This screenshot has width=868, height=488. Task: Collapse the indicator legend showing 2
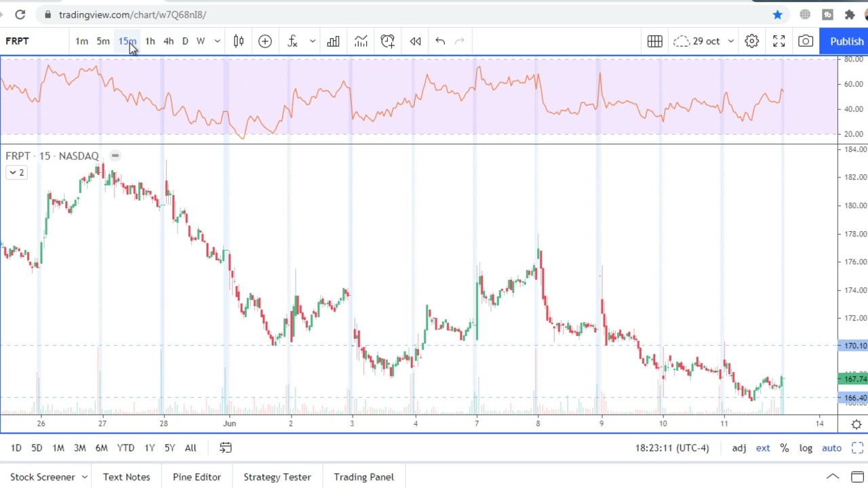[16, 173]
